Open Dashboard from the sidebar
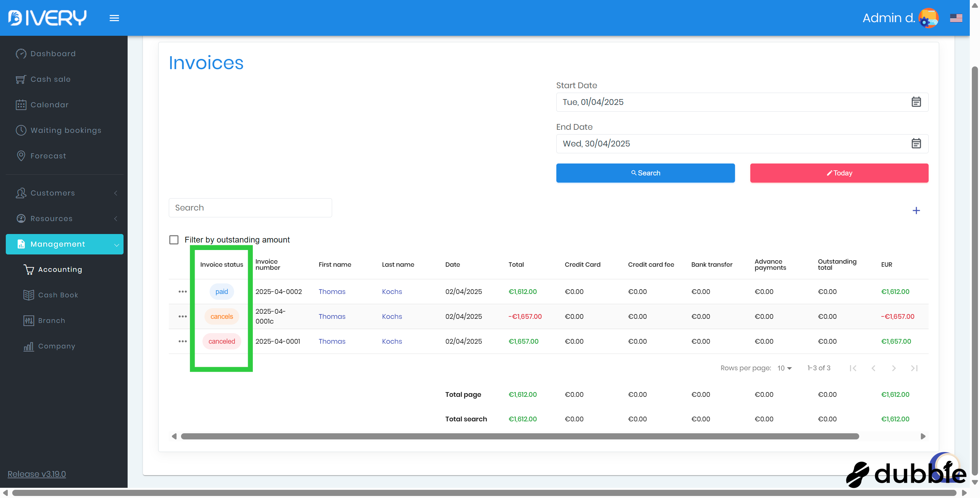 (53, 54)
